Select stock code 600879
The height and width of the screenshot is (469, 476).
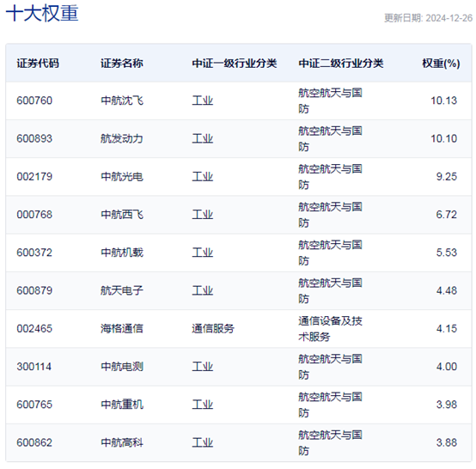[34, 290]
